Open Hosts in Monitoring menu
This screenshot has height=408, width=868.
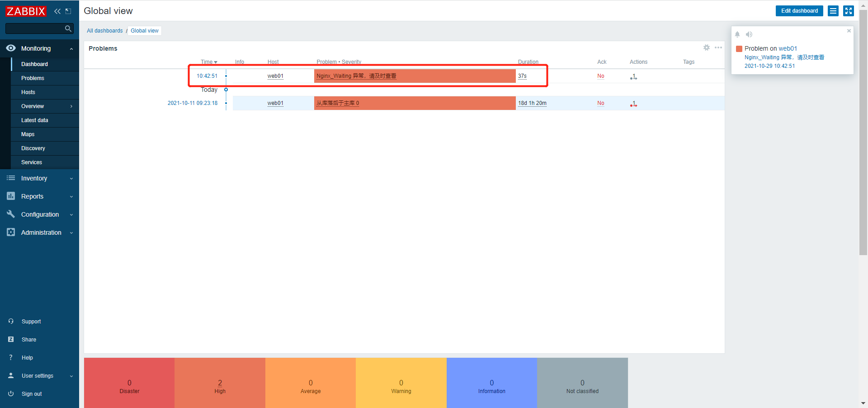[x=28, y=92]
